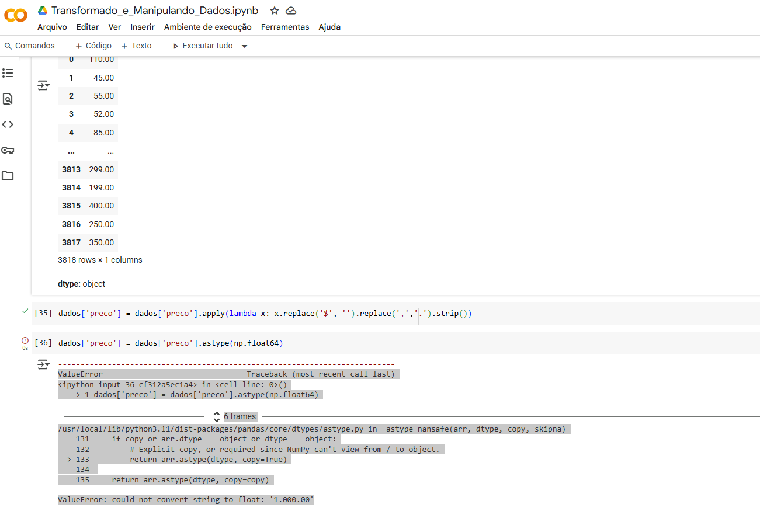
Task: Click table row index 3817
Action: tap(71, 242)
